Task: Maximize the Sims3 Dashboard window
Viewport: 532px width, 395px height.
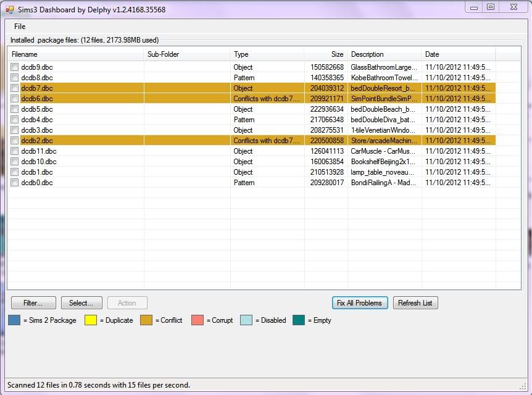Action: pos(491,7)
